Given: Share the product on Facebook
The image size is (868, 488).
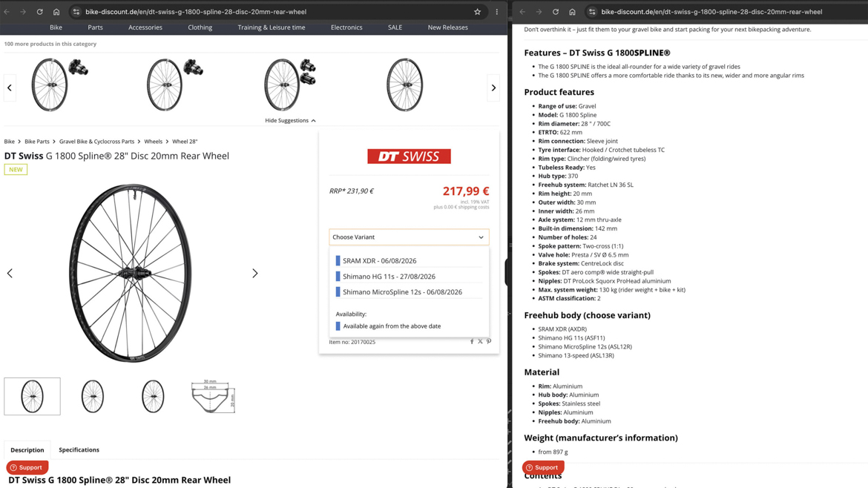Looking at the screenshot, I should [472, 341].
